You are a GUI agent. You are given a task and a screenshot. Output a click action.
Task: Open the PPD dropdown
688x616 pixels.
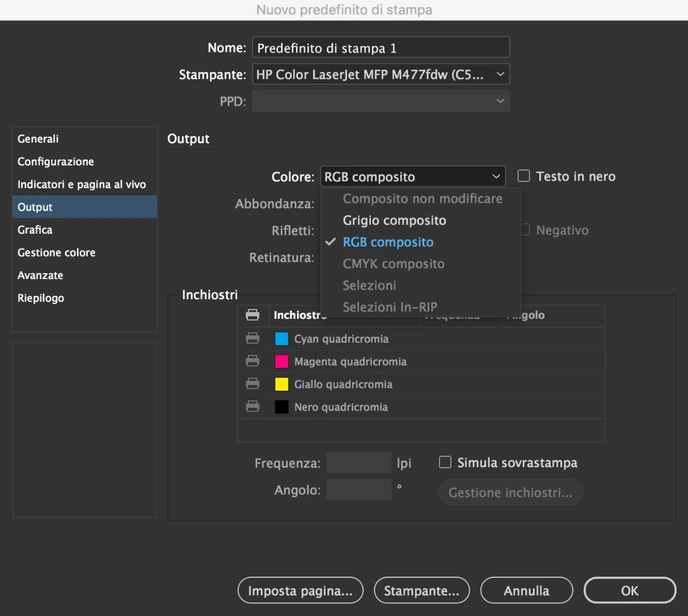pos(381,101)
